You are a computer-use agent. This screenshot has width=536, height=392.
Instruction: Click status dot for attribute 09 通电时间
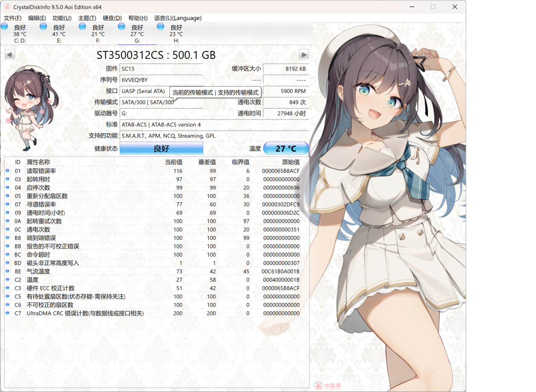(x=8, y=213)
